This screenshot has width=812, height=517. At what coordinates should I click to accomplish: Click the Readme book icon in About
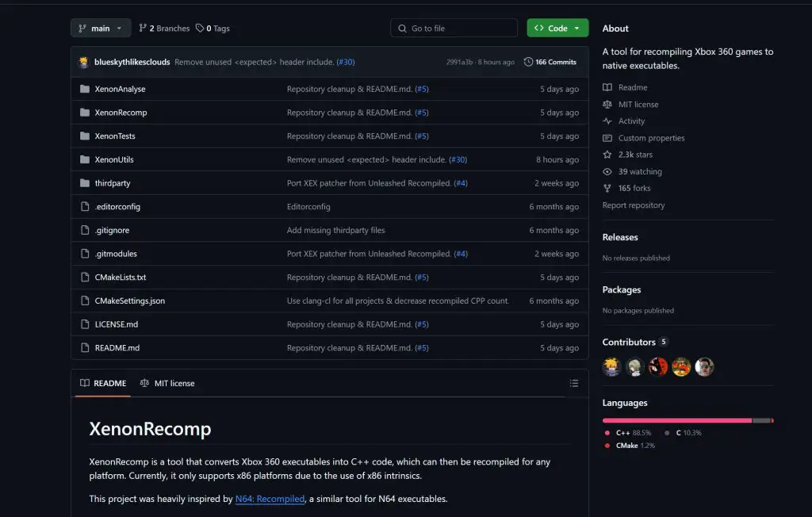[x=607, y=87]
